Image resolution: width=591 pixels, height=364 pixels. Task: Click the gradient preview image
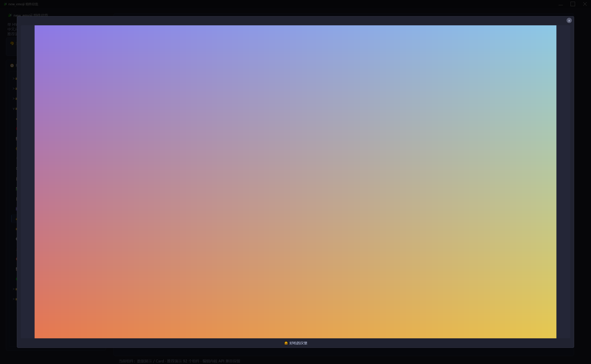pyautogui.click(x=295, y=182)
